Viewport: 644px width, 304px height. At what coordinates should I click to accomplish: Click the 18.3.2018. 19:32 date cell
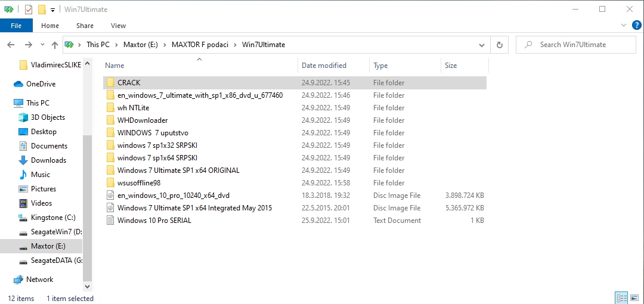coord(326,196)
